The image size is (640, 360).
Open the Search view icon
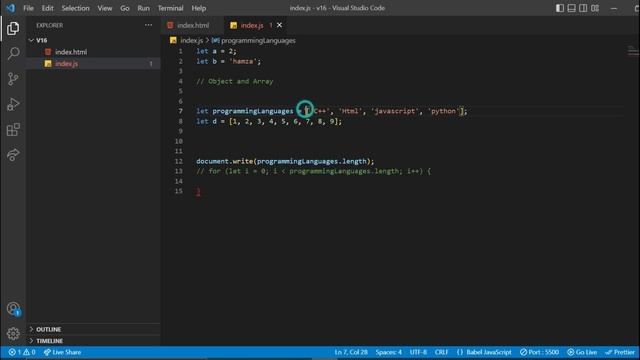click(13, 53)
